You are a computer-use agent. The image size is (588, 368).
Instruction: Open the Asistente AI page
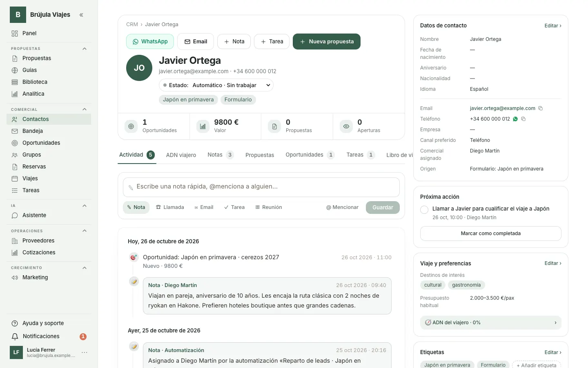[49, 215]
